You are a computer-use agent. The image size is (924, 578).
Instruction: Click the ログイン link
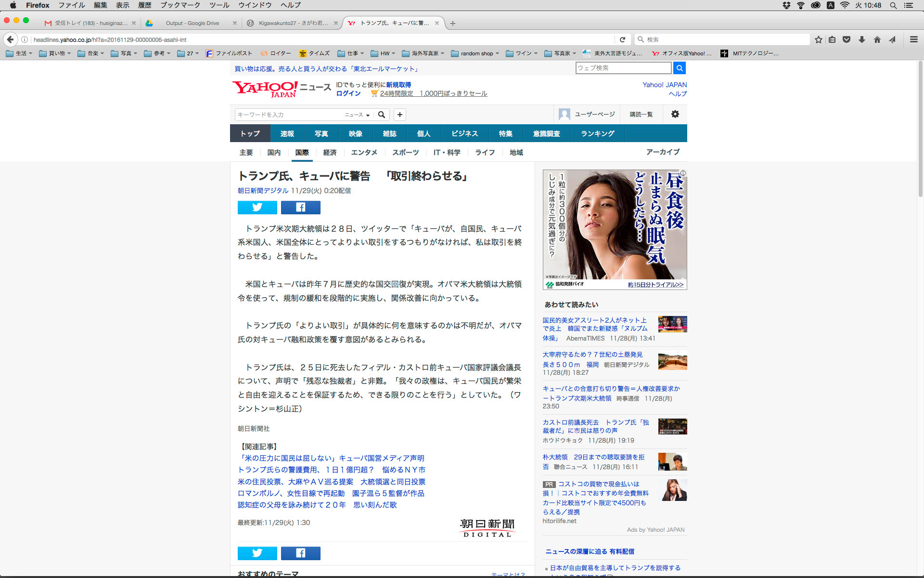pos(348,93)
